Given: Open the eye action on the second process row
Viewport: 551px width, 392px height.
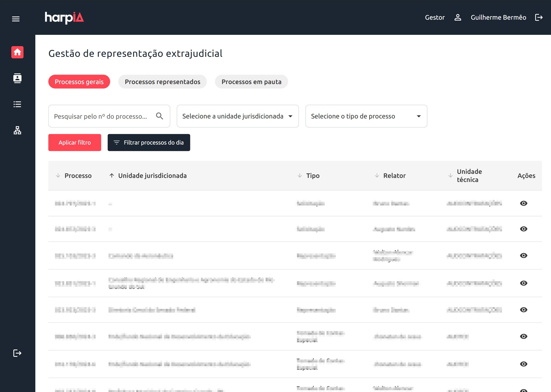Looking at the screenshot, I should pyautogui.click(x=523, y=229).
